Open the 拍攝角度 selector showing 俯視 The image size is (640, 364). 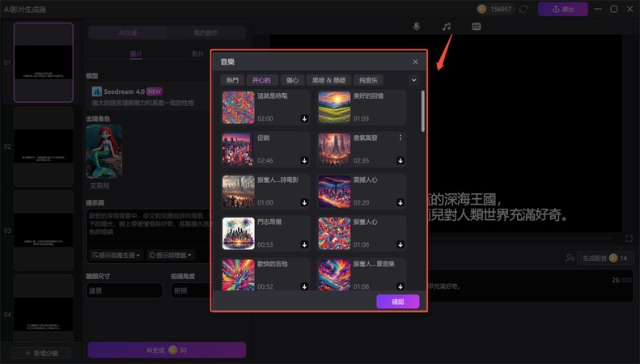[192, 290]
